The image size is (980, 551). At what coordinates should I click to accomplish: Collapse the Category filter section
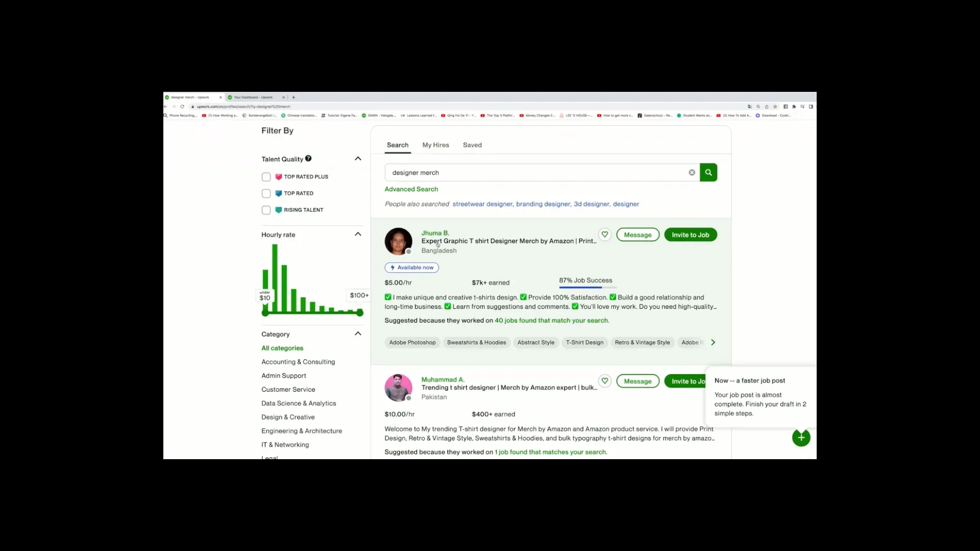point(357,334)
